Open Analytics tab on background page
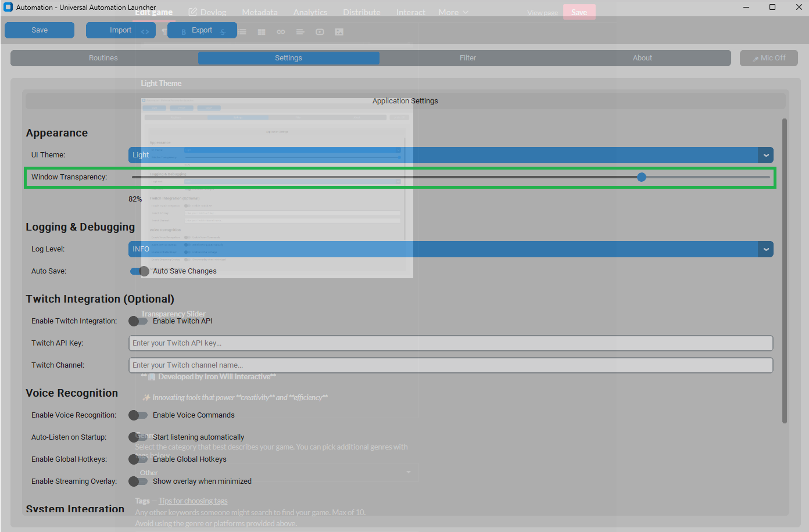The image size is (809, 532). [310, 12]
